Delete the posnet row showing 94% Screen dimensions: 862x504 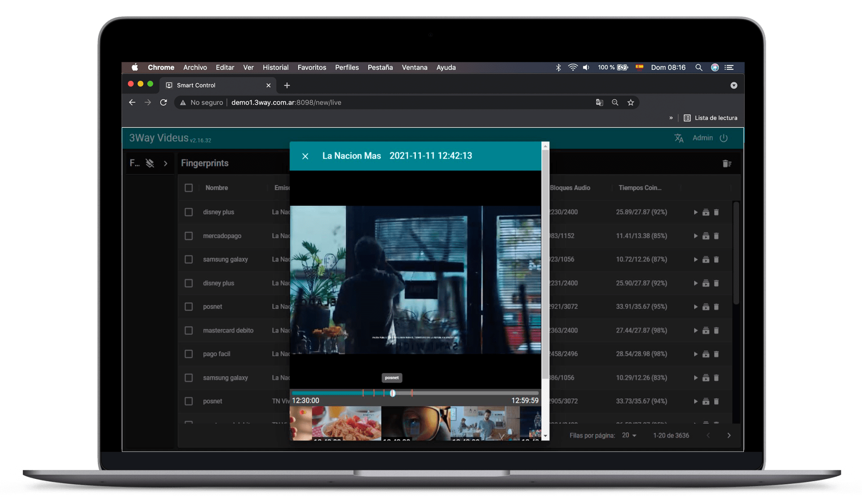pyautogui.click(x=716, y=401)
